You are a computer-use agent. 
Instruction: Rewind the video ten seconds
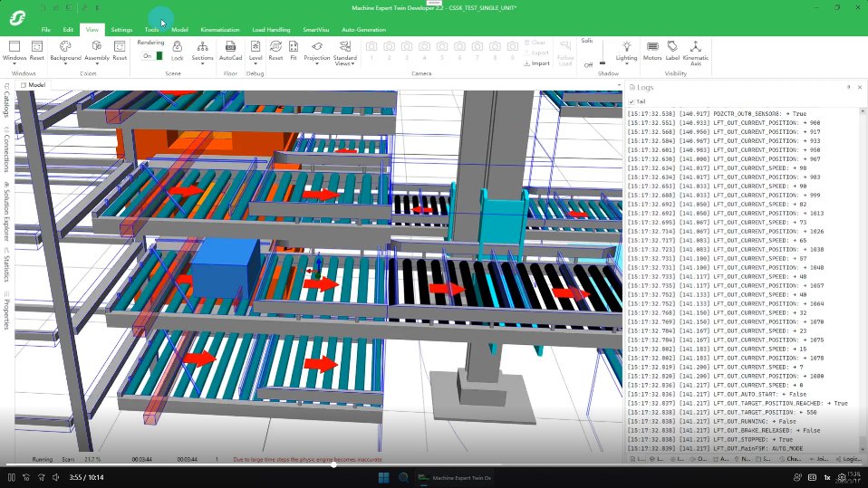click(x=26, y=477)
